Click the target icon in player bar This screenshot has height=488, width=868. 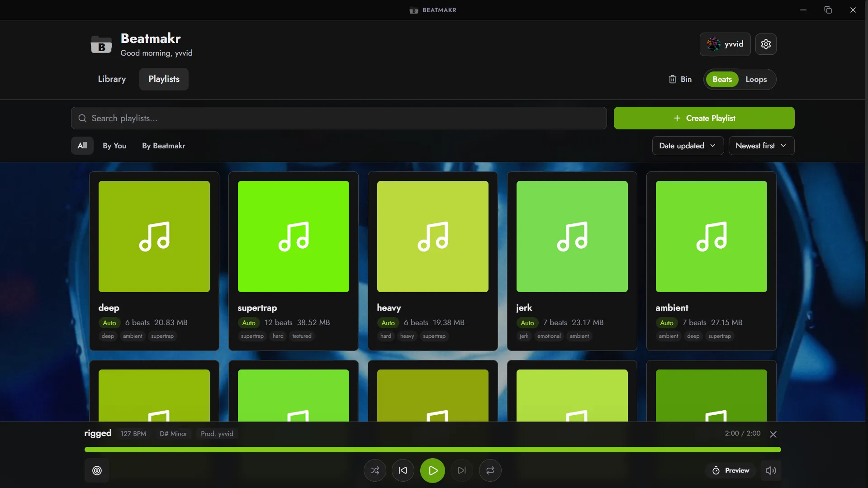coord(97,470)
